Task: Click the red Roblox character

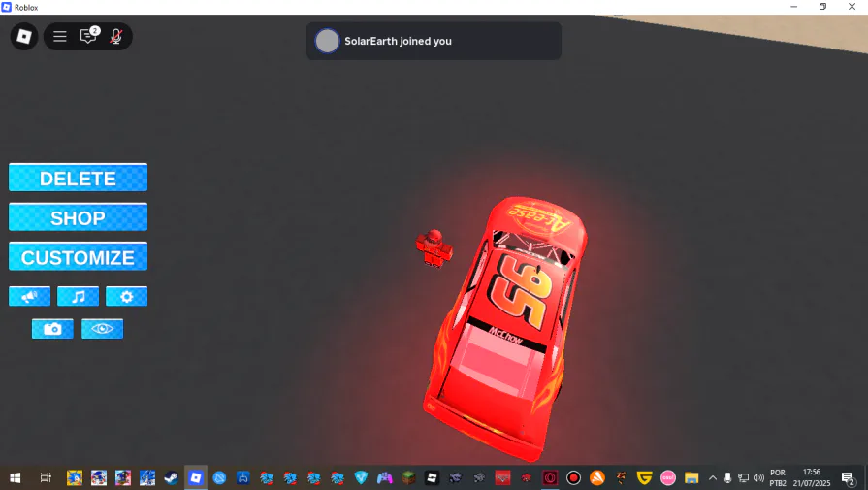Action: click(x=434, y=248)
